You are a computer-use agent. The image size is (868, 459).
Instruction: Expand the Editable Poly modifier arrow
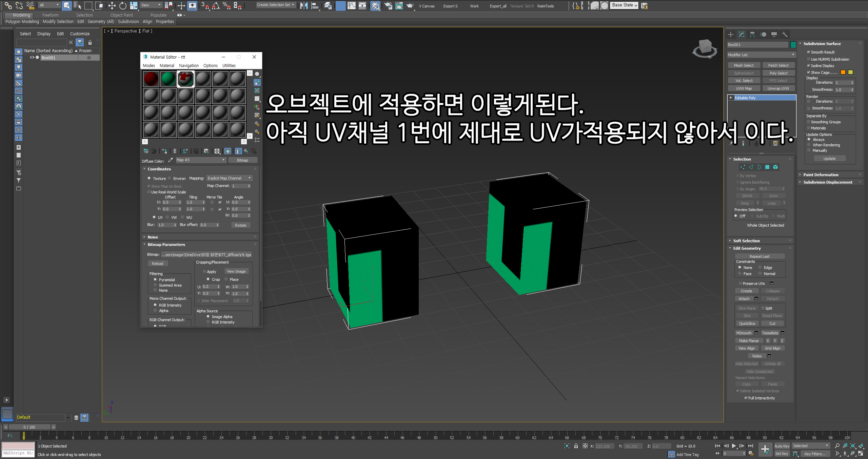coord(731,98)
